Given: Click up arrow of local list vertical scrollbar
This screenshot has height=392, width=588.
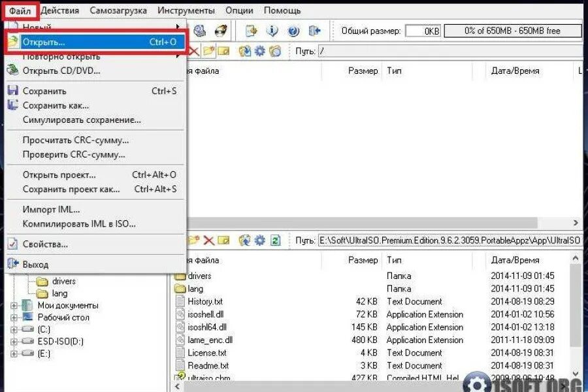Looking at the screenshot, I should point(576,259).
